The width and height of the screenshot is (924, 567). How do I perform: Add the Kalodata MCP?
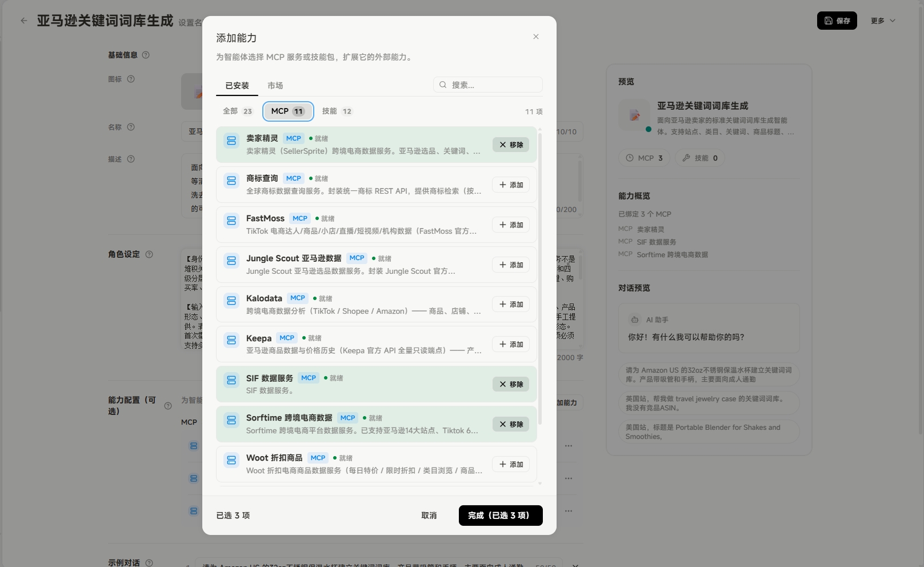[511, 304]
